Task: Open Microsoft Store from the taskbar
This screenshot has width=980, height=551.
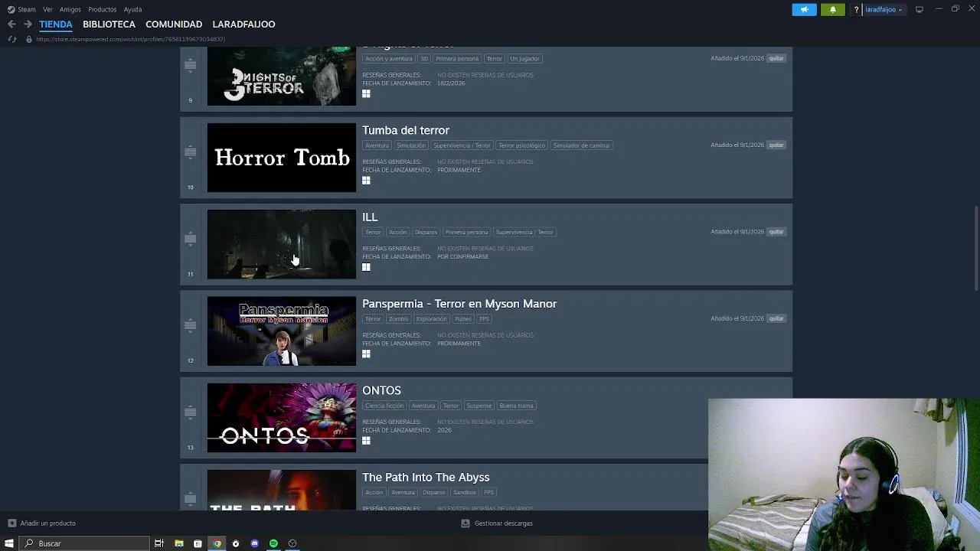Action: point(198,543)
